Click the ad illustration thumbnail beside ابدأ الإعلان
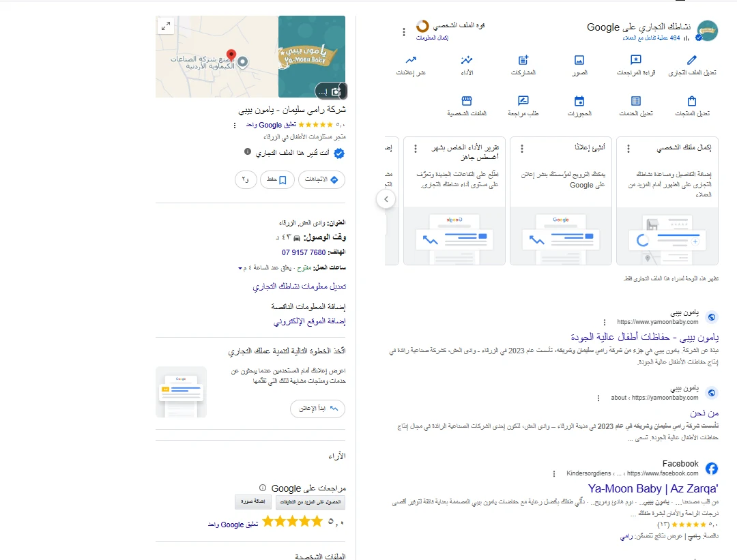This screenshot has width=737, height=560. [x=181, y=392]
